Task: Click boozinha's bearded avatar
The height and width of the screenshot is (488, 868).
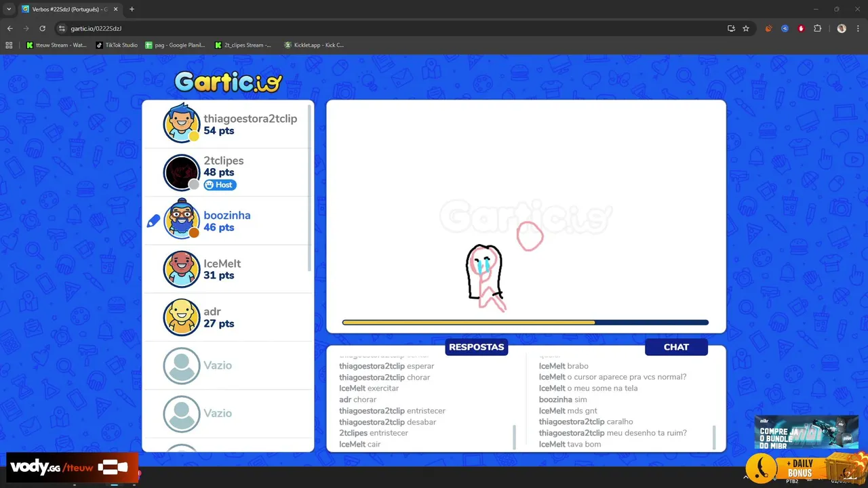Action: click(181, 220)
